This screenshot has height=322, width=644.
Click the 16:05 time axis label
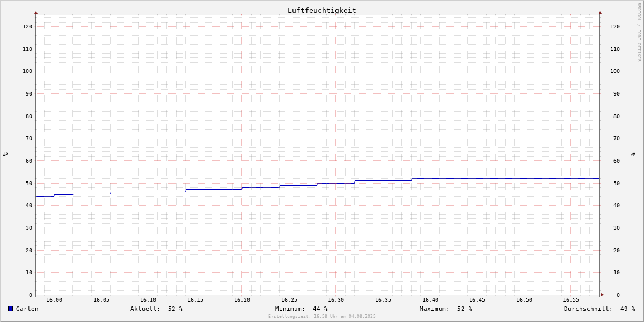101,300
